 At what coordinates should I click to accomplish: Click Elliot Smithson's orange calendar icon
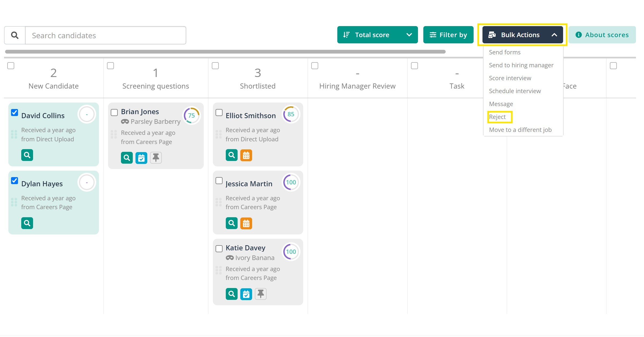coord(246,155)
